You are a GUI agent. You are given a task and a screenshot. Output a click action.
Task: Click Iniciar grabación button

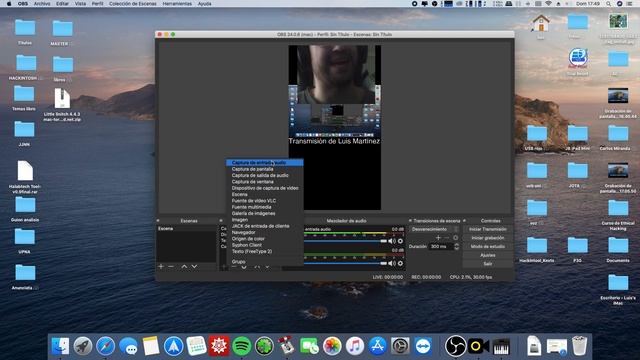coord(488,238)
